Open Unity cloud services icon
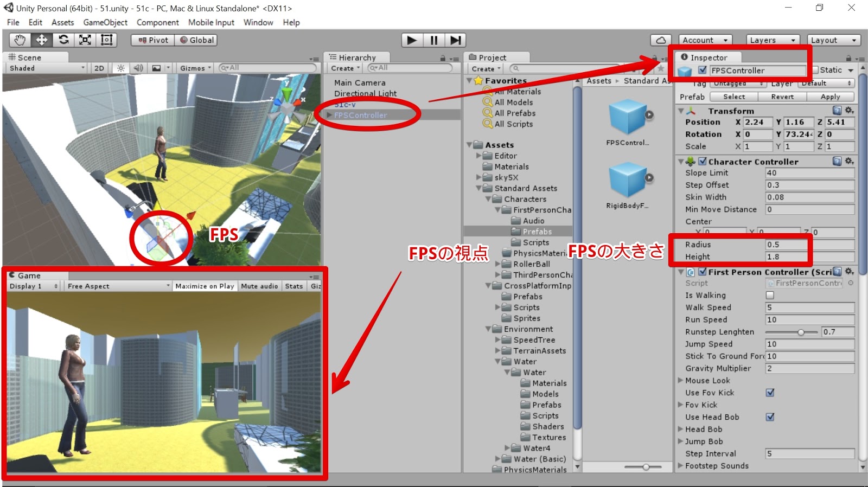868x487 pixels. coord(661,40)
